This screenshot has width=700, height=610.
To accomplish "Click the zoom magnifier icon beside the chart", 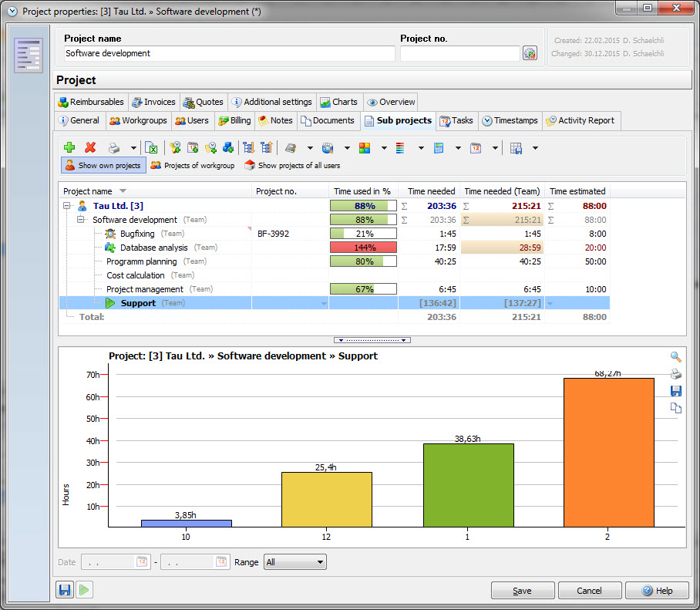I will point(675,357).
